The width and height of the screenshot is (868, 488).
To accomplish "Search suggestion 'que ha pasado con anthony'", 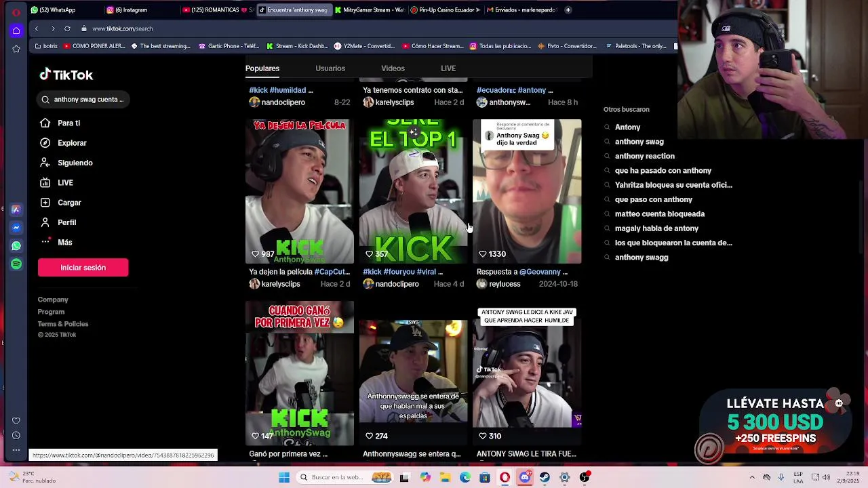I will pyautogui.click(x=663, y=171).
